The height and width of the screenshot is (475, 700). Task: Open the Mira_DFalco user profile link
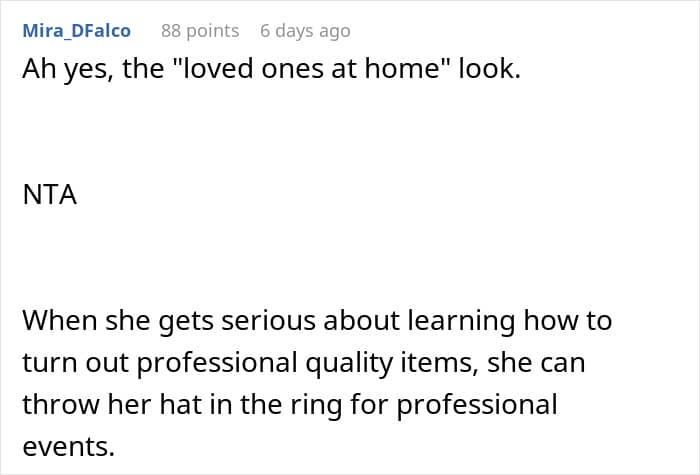(76, 31)
